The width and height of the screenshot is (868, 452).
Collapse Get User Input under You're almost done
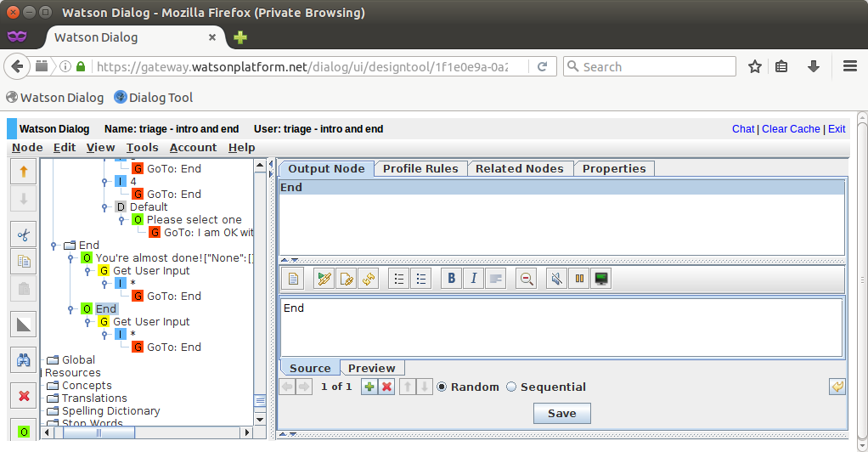click(87, 271)
